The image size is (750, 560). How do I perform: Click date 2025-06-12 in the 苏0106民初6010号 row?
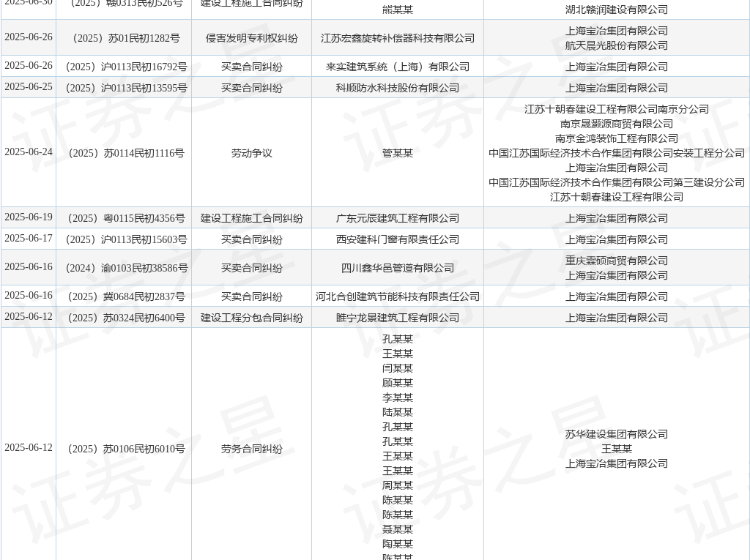pos(29,447)
